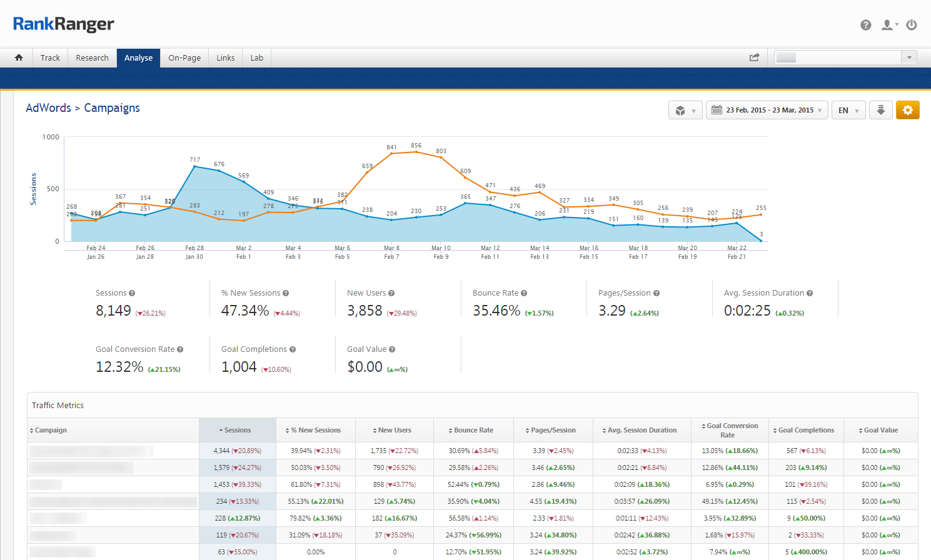
Task: Switch to the Research tab
Action: [92, 57]
